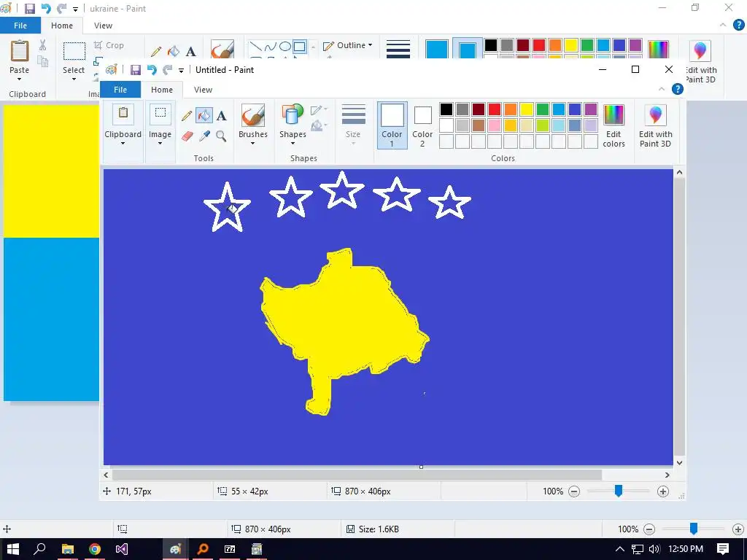Viewport: 747px width, 560px height.
Task: Switch to Home tab in ukraine Paint
Action: point(62,26)
